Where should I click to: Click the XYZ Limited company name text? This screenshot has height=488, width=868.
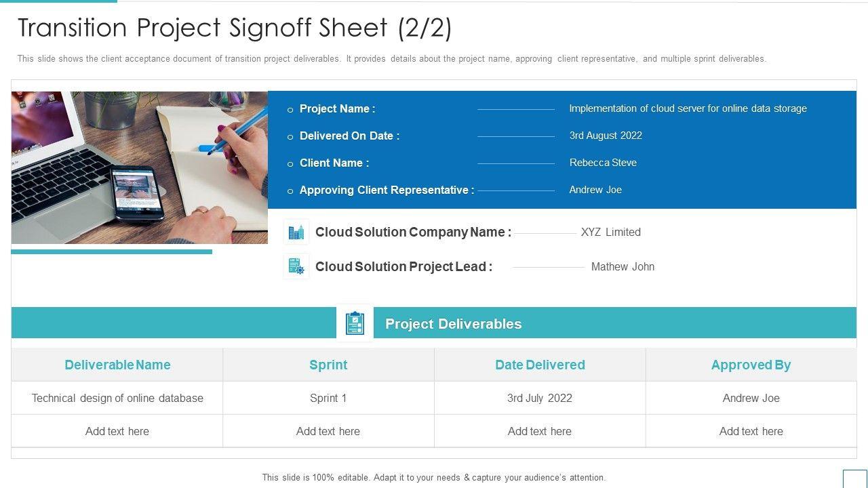point(610,232)
